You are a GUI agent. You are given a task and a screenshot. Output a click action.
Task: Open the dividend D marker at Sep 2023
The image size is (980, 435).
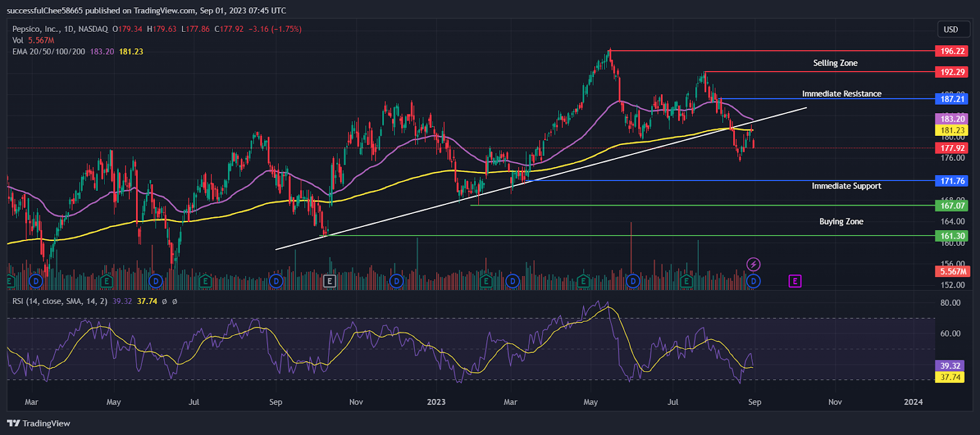(x=753, y=281)
